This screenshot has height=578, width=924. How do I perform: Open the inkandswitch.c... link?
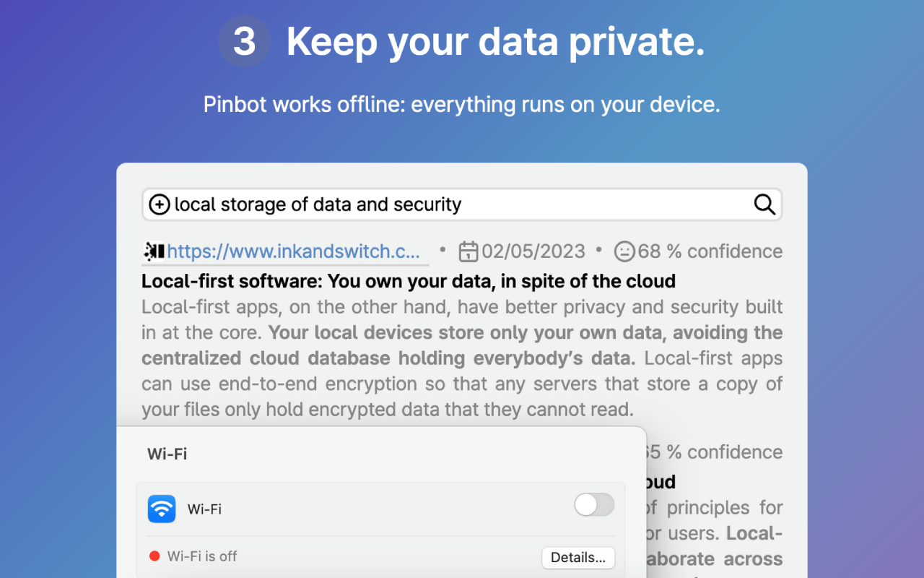coord(293,251)
